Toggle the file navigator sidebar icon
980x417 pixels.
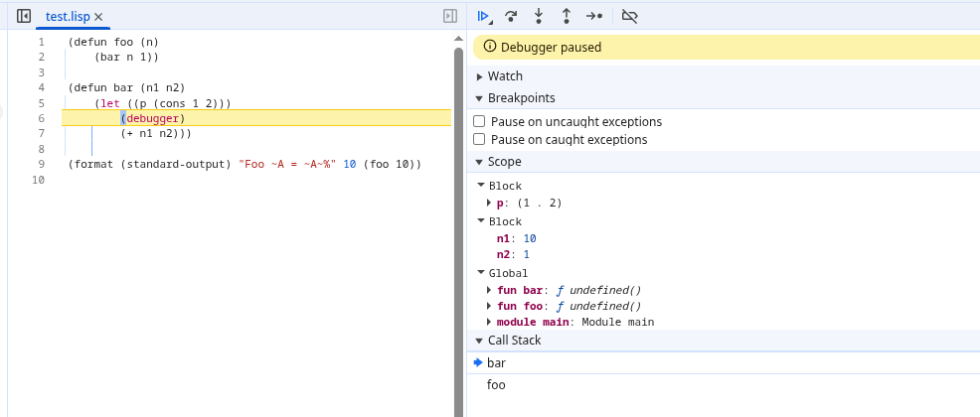coord(24,16)
